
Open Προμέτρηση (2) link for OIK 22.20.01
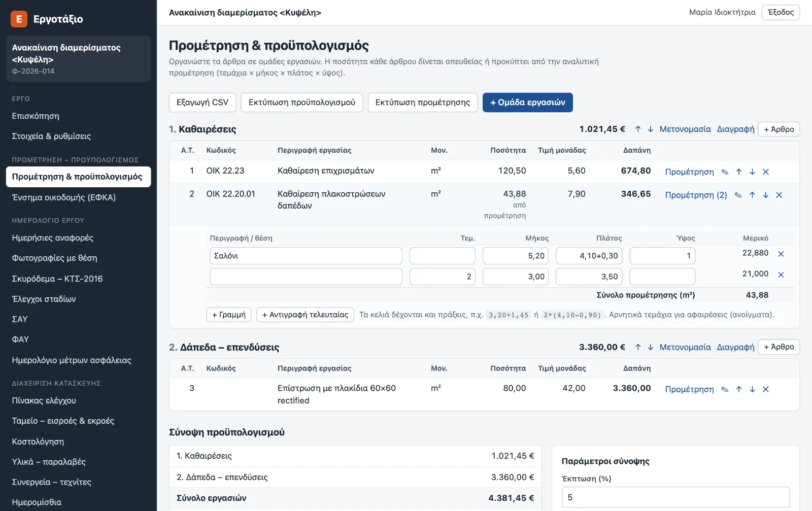click(x=696, y=195)
